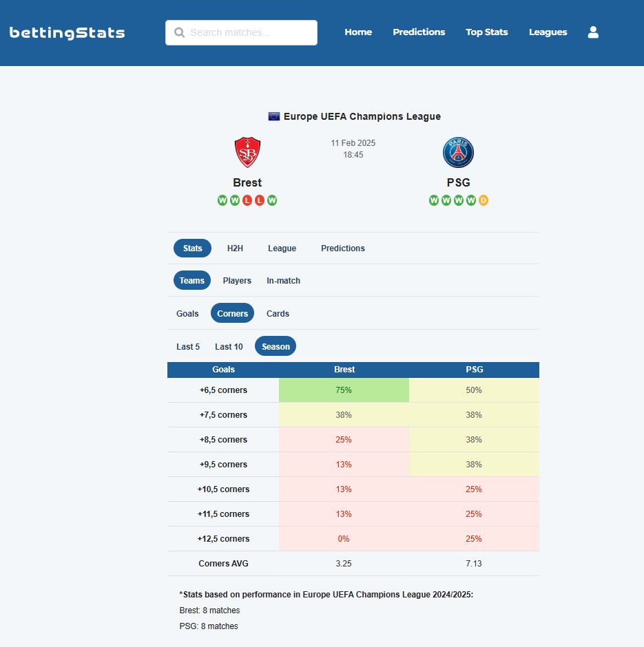Click Brest's 0% cell
Viewport: 644px width, 647px height.
[344, 538]
